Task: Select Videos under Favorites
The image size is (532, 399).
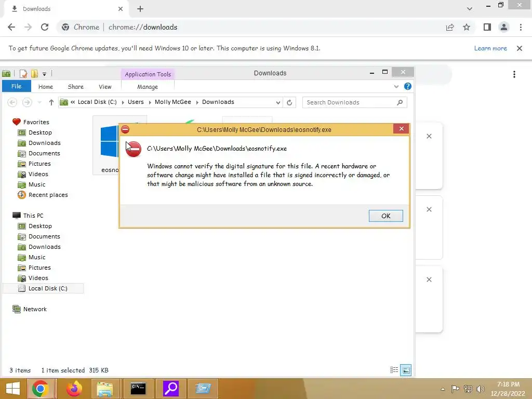Action: (x=38, y=174)
